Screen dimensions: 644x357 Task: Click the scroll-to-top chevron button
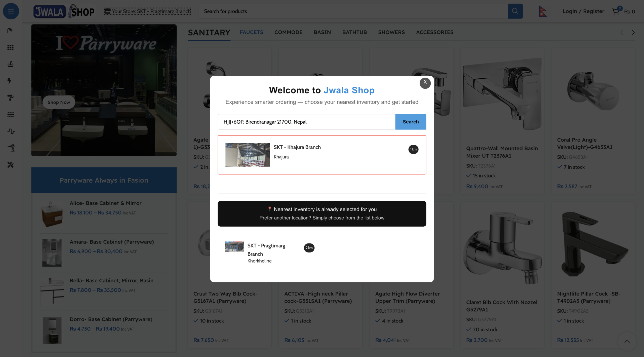coord(627,341)
